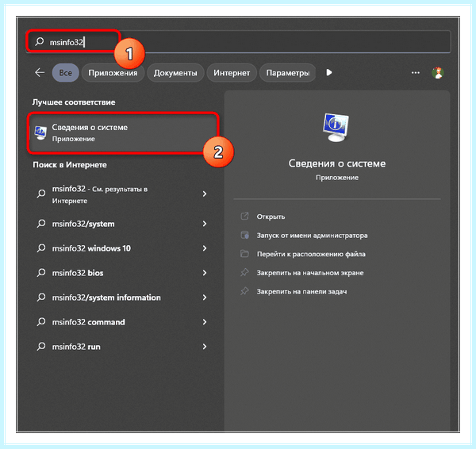Click the msinfo32 search input field
Image resolution: width=476 pixels, height=449 pixels.
(x=238, y=41)
